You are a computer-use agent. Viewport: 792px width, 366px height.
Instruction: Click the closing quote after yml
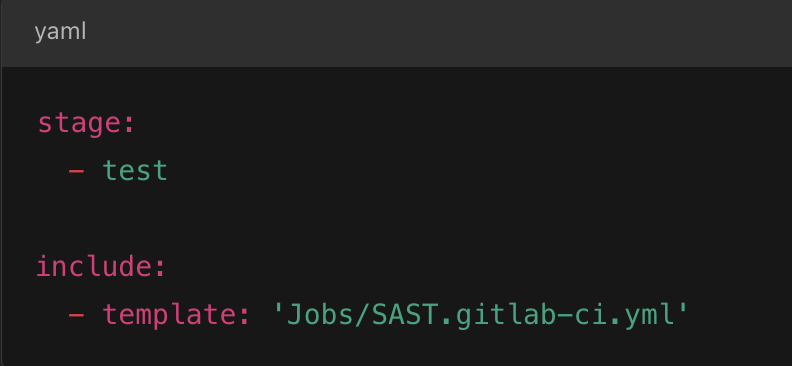point(683,308)
